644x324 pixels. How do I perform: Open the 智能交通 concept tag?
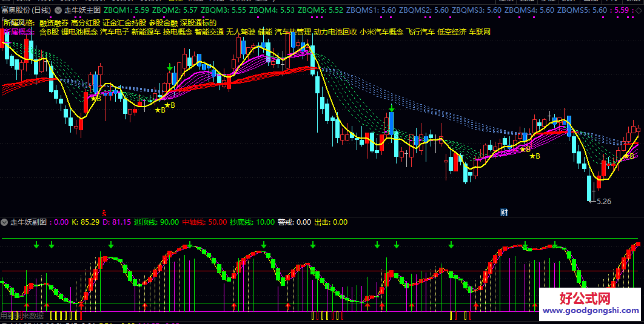(x=209, y=32)
